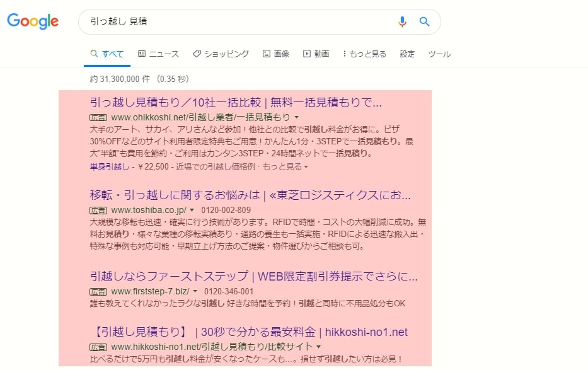This screenshot has width=588, height=370.
Task: Click the www.firststep-7.biz URL text
Action: [x=151, y=291]
